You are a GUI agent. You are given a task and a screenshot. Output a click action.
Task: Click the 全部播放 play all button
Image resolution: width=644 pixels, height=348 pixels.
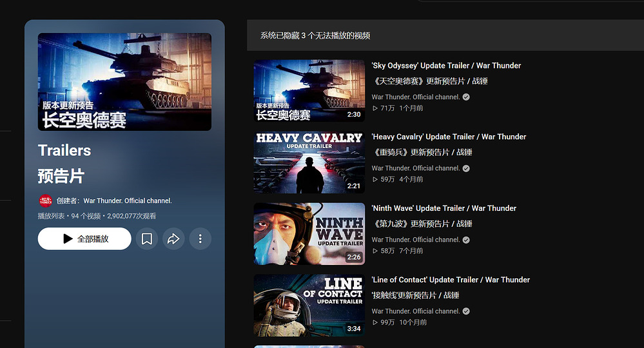pyautogui.click(x=84, y=239)
